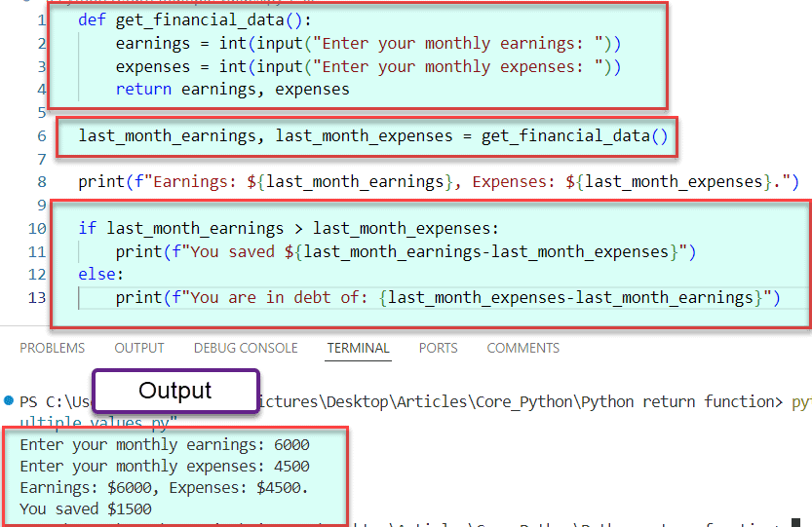Click the print statement on line 8
Viewport: 812px width, 527px height.
pos(439,182)
